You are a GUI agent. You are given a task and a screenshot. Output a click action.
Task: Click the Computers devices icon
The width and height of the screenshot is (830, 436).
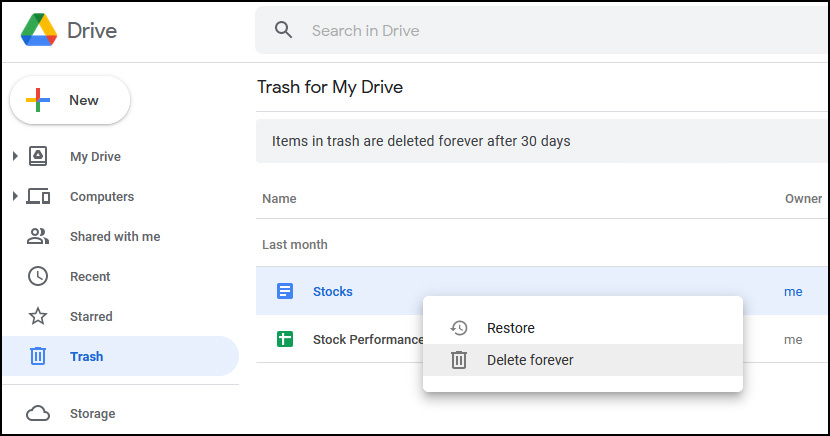pyautogui.click(x=38, y=196)
